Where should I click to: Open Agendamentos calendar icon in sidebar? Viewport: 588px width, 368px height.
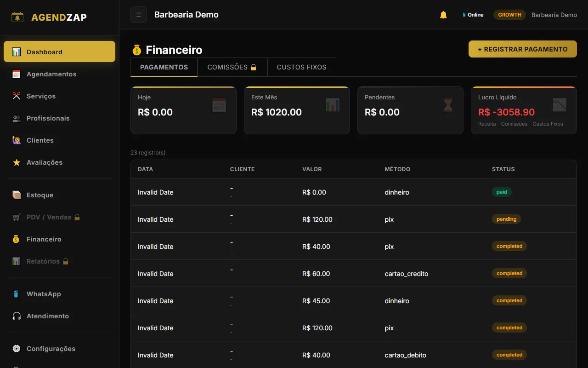(x=17, y=74)
